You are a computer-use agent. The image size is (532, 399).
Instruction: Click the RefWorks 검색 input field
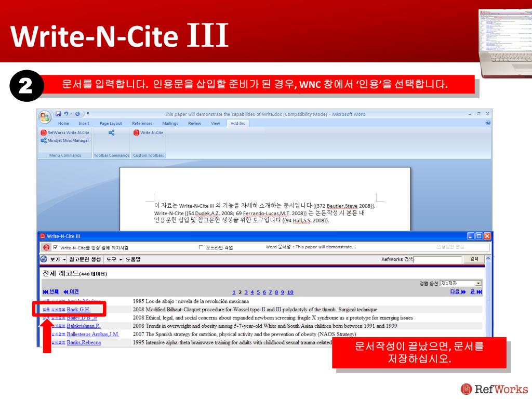point(438,260)
